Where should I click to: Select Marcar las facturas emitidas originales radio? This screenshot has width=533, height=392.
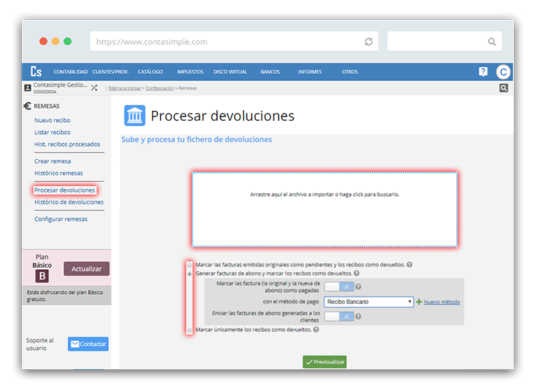click(x=190, y=265)
